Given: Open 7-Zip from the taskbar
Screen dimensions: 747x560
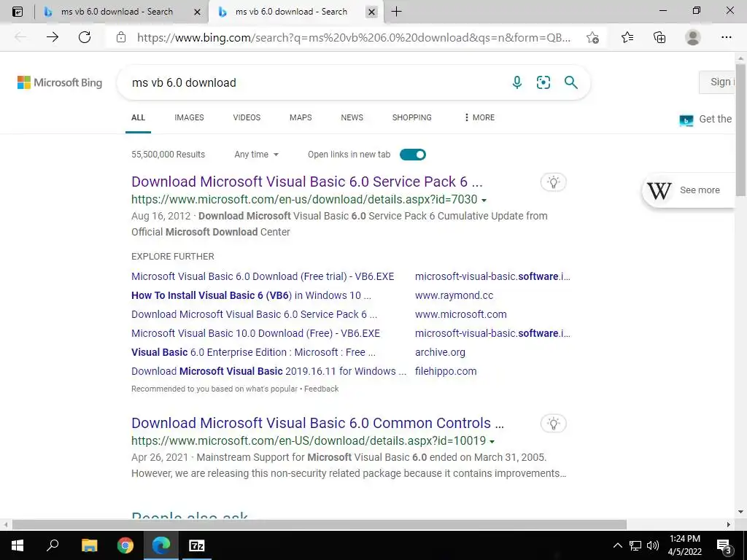Looking at the screenshot, I should click(x=197, y=545).
